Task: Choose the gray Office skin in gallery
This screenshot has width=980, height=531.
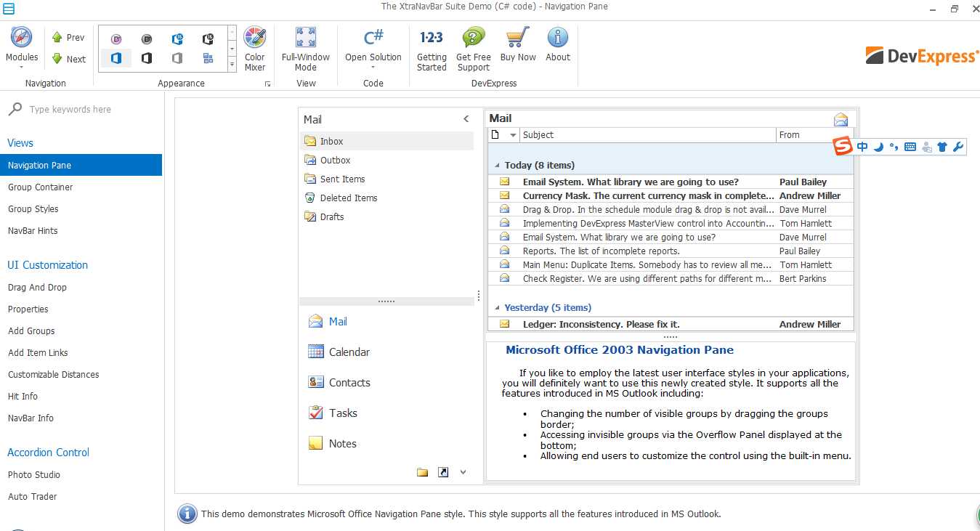Action: pyautogui.click(x=177, y=58)
